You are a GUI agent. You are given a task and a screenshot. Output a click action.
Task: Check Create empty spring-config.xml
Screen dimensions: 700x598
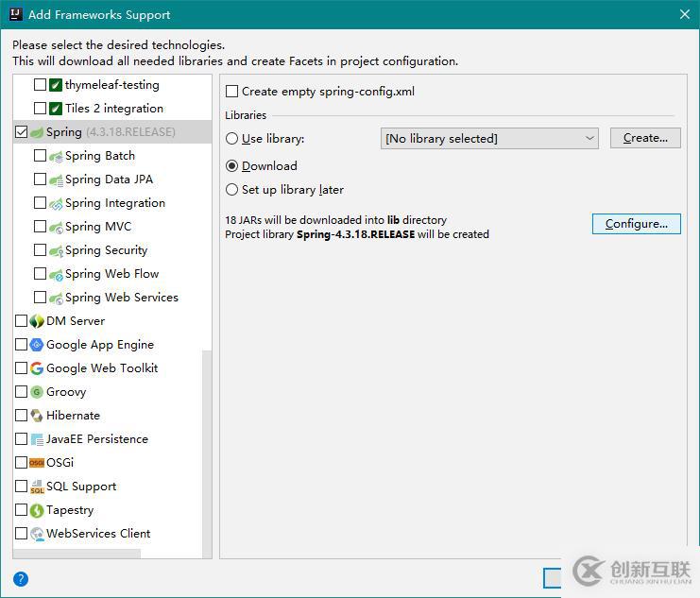(x=231, y=92)
